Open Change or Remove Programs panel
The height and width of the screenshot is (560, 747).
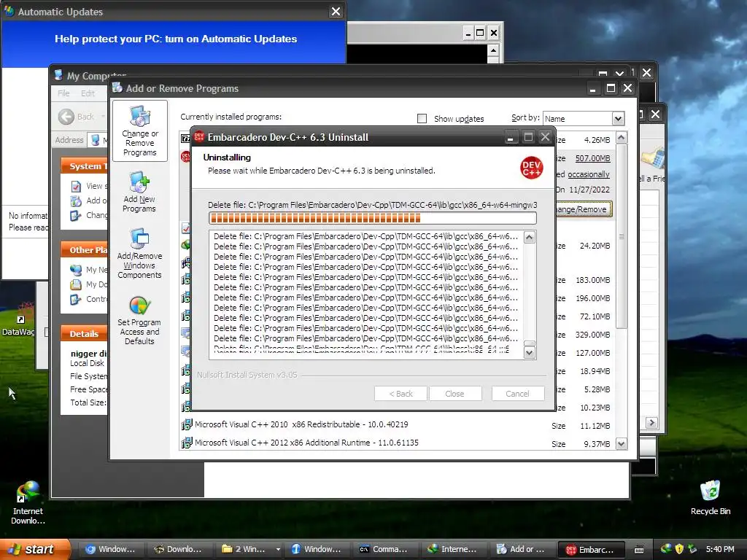click(x=139, y=131)
